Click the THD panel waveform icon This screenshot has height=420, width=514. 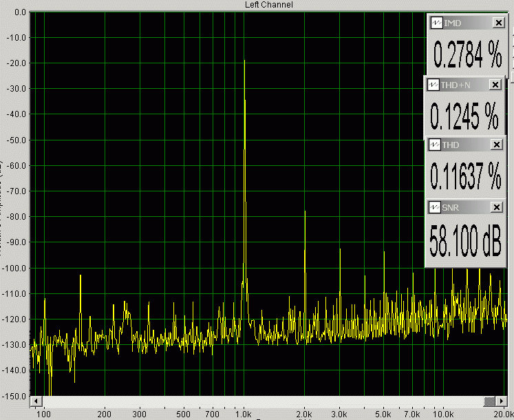click(435, 145)
